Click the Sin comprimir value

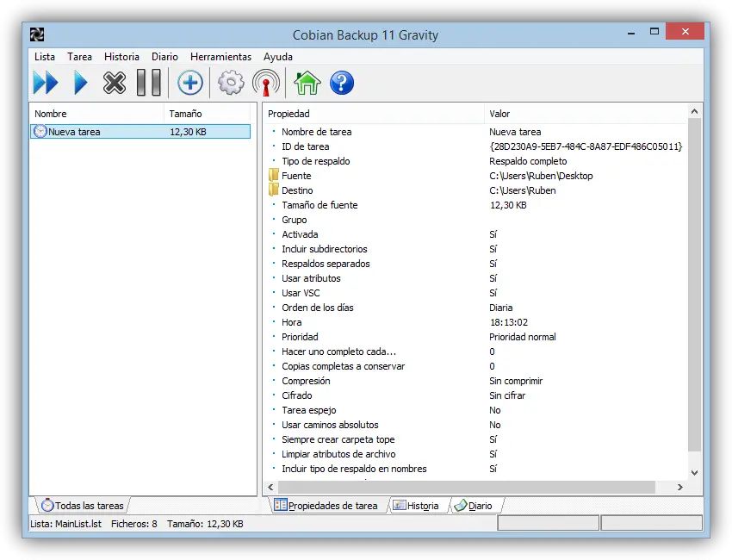tap(516, 381)
